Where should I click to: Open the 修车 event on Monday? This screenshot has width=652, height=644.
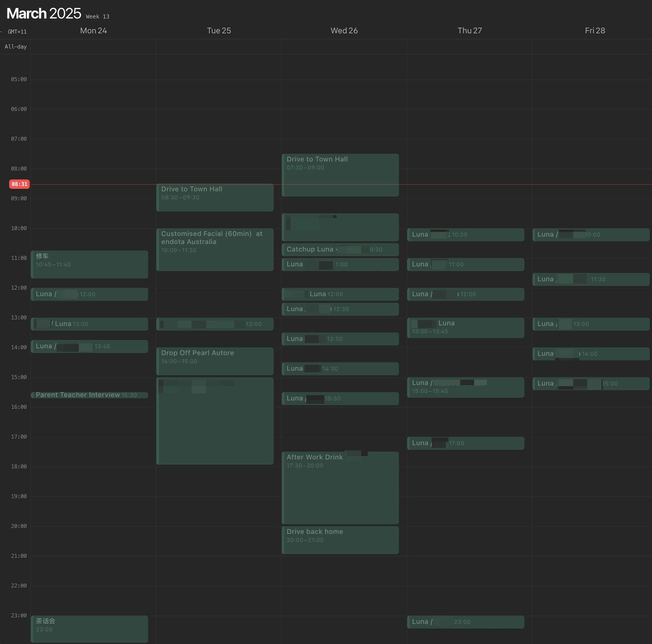[89, 264]
